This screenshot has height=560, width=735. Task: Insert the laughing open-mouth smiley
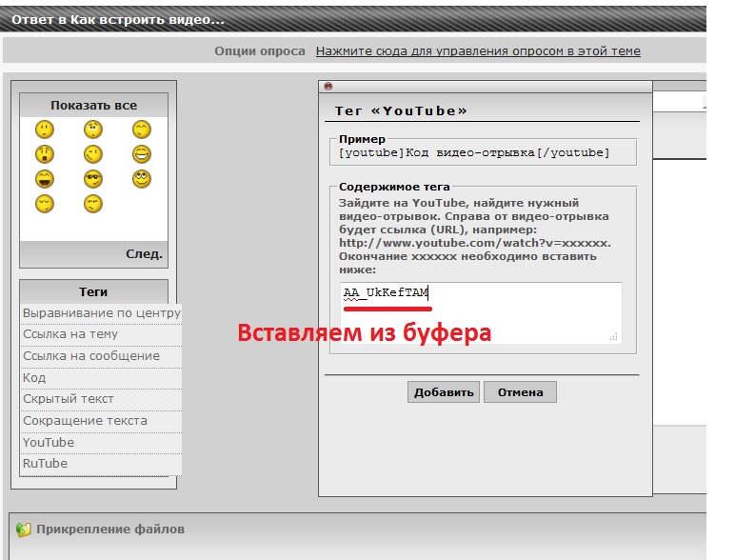(x=45, y=179)
